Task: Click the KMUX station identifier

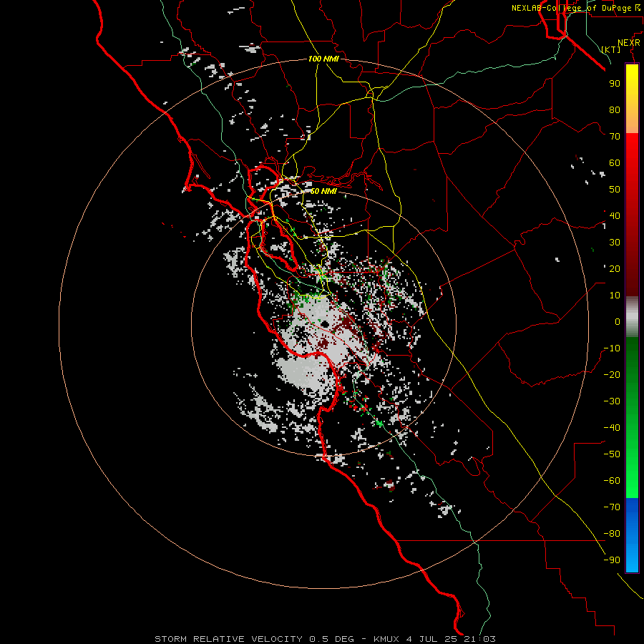Action: click(386, 639)
